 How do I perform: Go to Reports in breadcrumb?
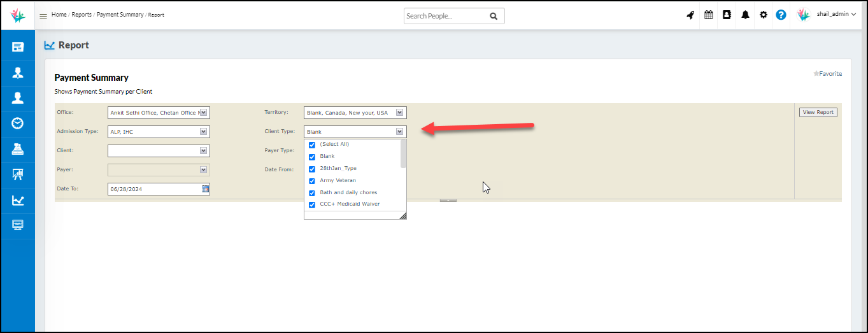tap(82, 15)
